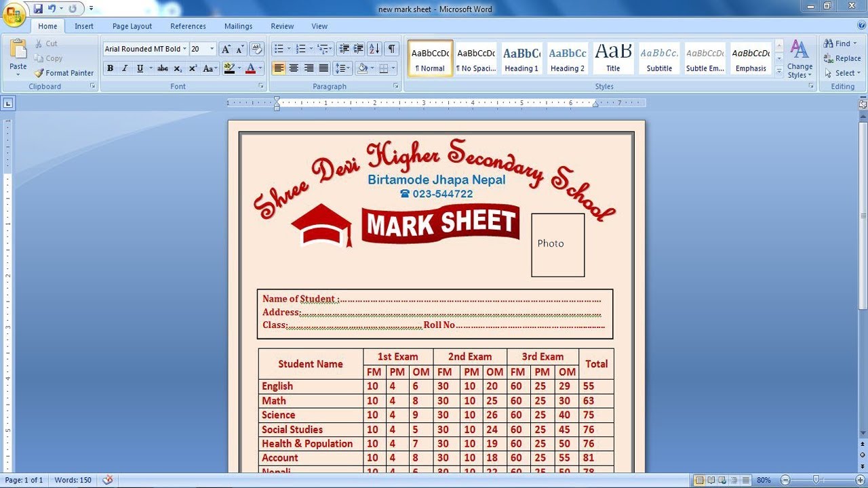This screenshot has width=868, height=488.
Task: Increase paragraph indent
Action: click(x=358, y=49)
